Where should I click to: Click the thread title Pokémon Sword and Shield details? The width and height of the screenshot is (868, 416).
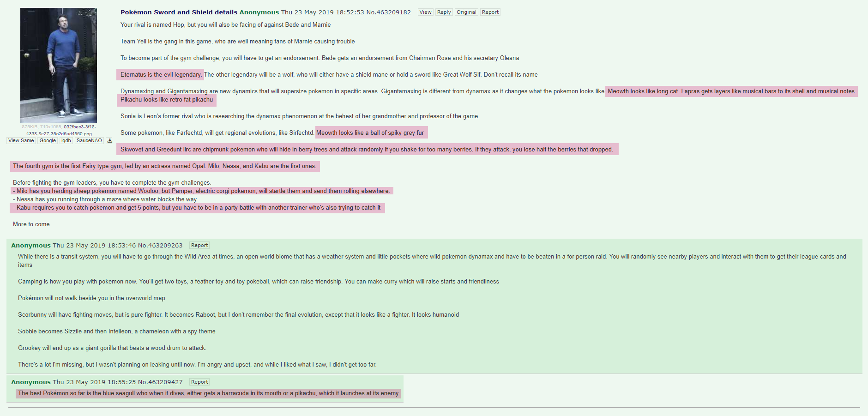(179, 12)
